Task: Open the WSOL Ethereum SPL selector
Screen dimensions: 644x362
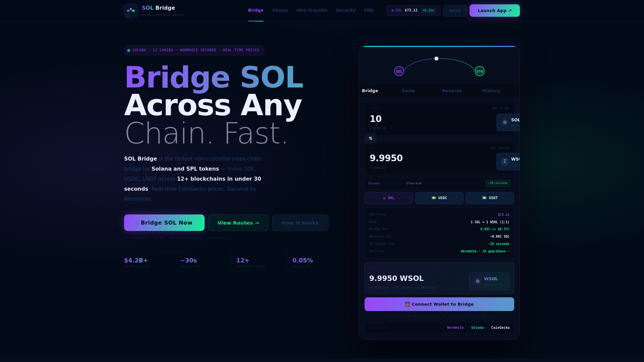Action: [x=489, y=281]
